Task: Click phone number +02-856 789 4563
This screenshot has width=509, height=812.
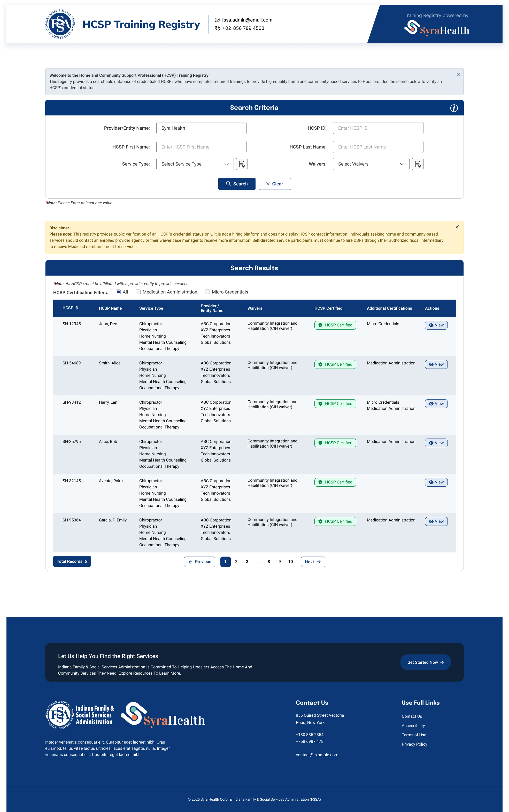Action: 243,28
